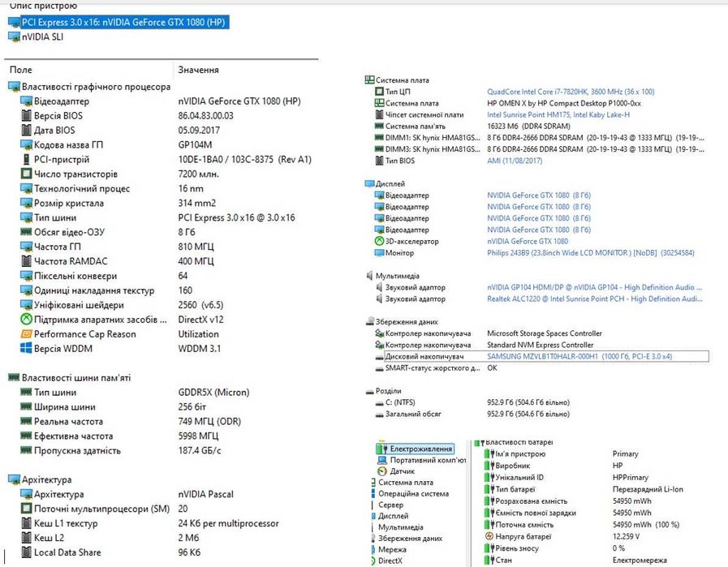Image resolution: width=728 pixels, height=567 pixels.
Task: Click the Performance Cap Reason icon
Action: coord(27,334)
